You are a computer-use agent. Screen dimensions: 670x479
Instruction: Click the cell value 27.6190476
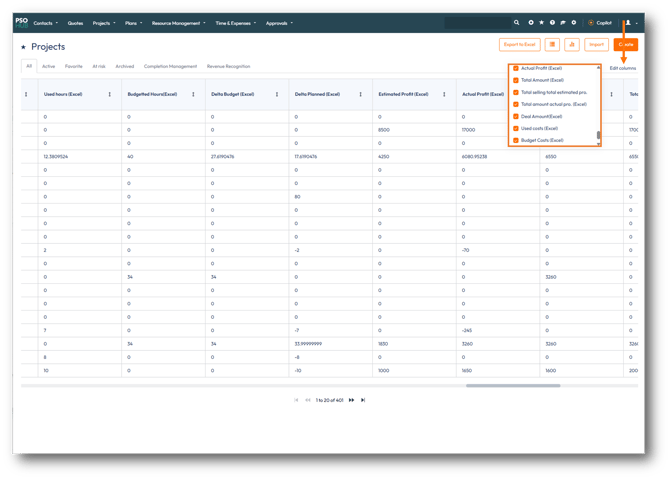(222, 157)
